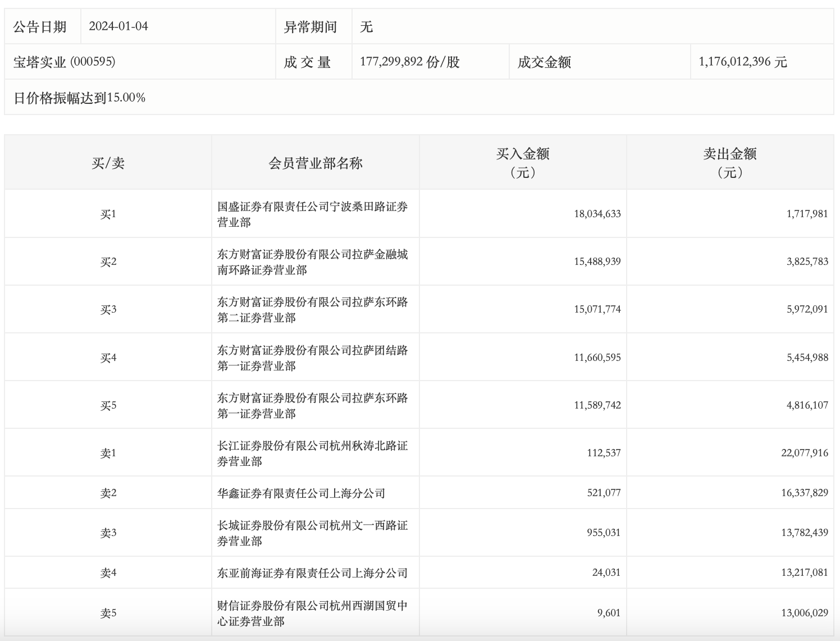Click the turnover amount 1,176,012,396 元
This screenshot has height=641, width=840.
coord(742,62)
